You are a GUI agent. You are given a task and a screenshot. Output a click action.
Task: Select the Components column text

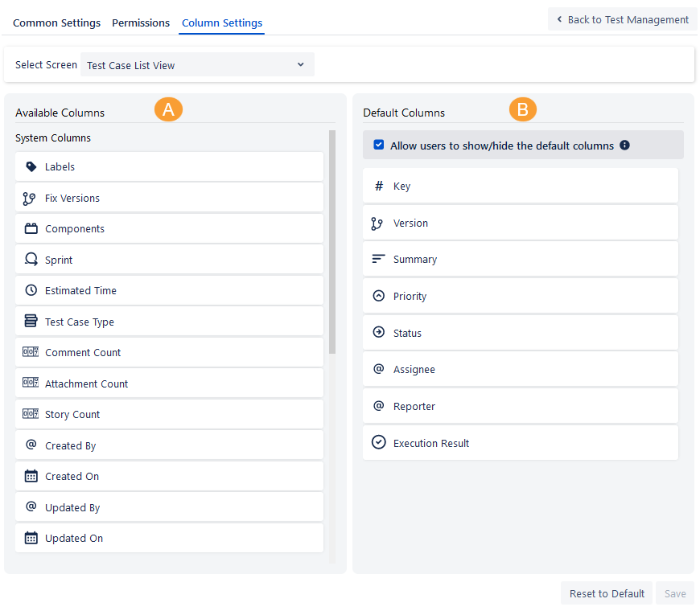pos(75,229)
